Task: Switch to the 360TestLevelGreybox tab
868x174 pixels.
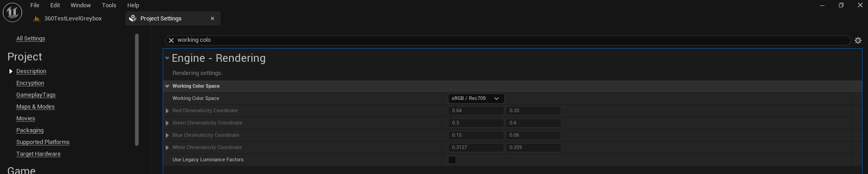Action: (x=73, y=19)
